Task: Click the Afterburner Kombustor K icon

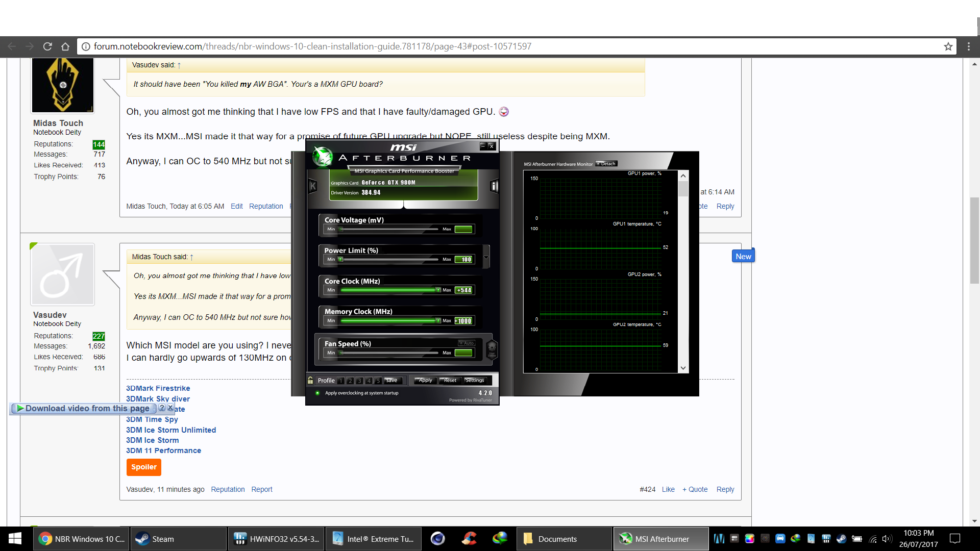Action: [x=313, y=186]
